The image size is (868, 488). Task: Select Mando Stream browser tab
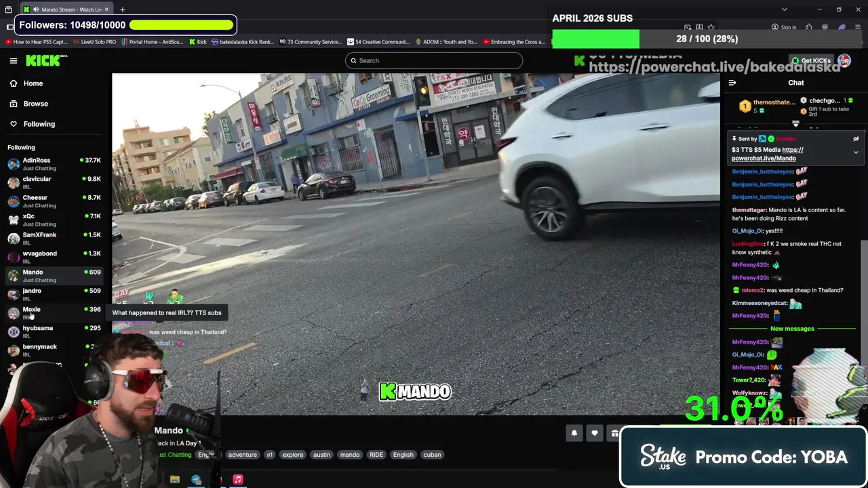pos(66,9)
